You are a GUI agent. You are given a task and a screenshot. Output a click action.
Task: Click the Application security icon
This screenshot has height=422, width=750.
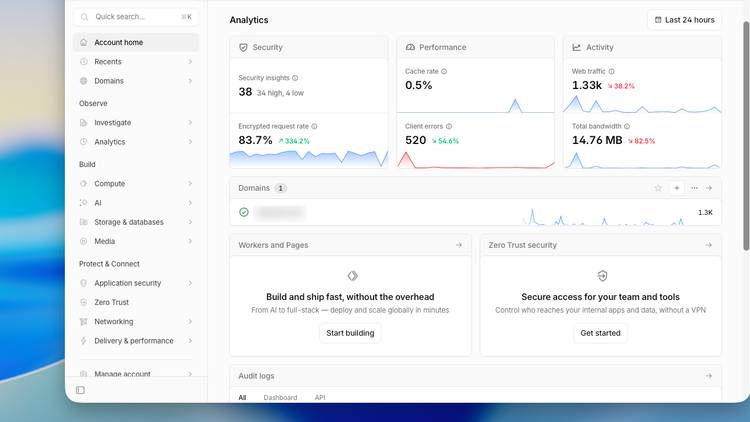84,283
